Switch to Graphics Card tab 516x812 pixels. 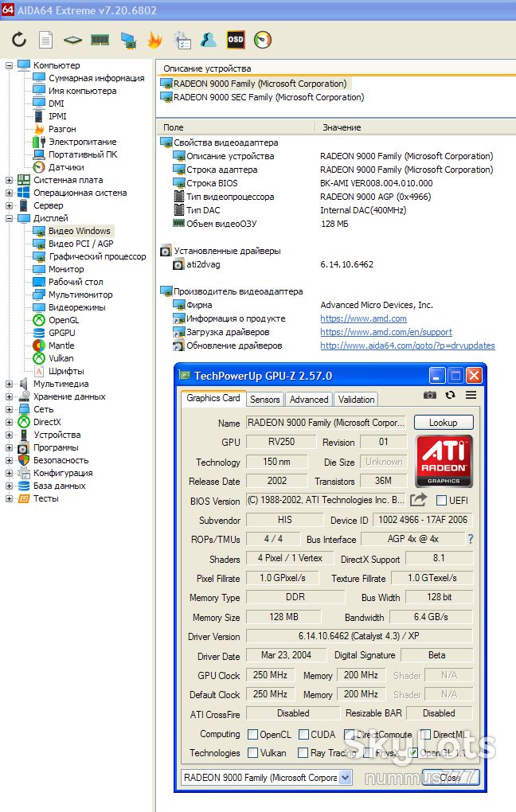click(213, 398)
